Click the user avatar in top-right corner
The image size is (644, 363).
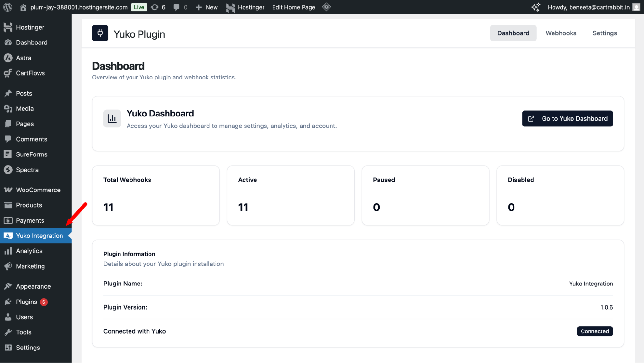[x=636, y=7]
